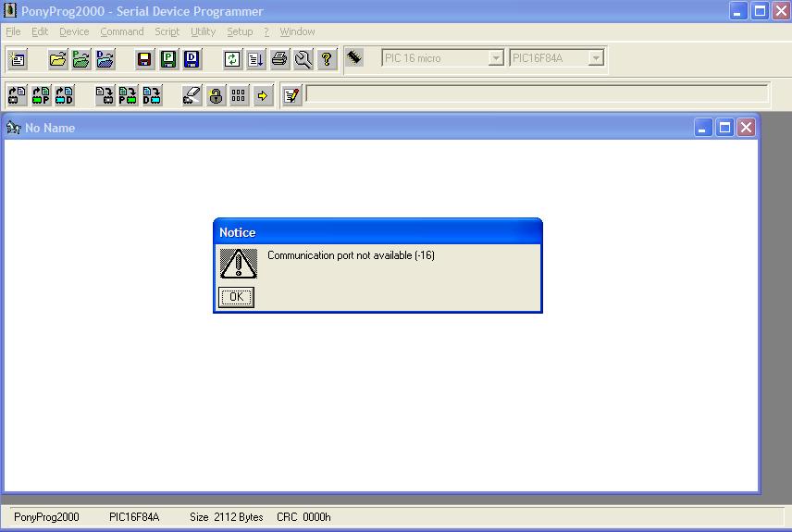Open the File menu

[x=13, y=31]
